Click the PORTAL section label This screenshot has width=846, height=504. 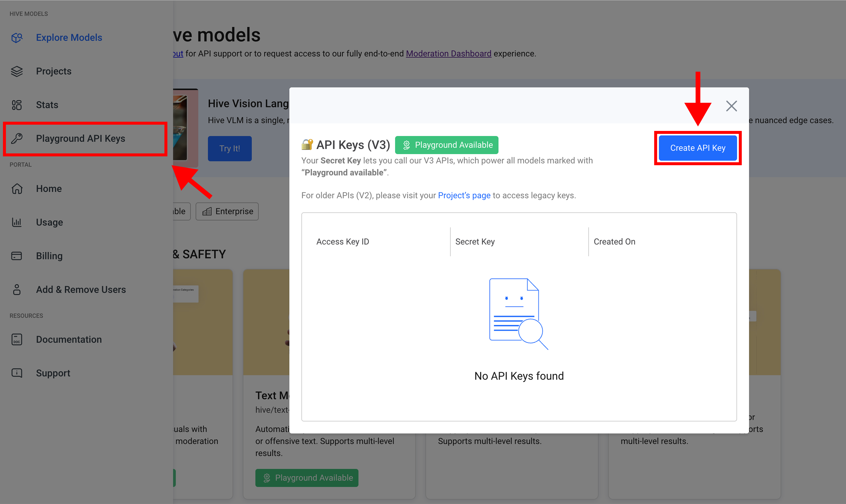point(20,165)
